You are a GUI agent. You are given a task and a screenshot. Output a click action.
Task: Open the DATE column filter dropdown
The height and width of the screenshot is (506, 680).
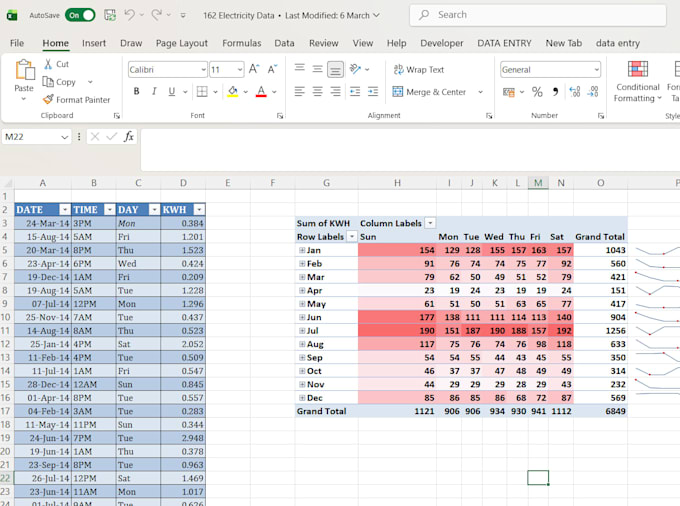pos(65,210)
